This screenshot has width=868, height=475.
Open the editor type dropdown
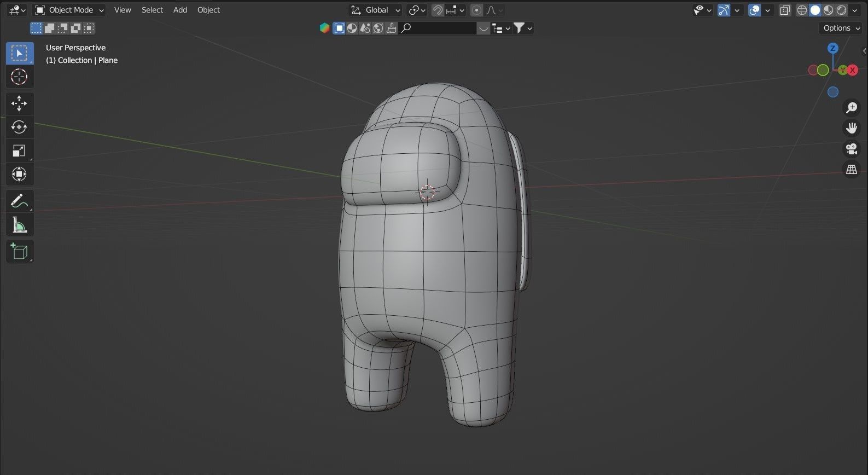17,10
